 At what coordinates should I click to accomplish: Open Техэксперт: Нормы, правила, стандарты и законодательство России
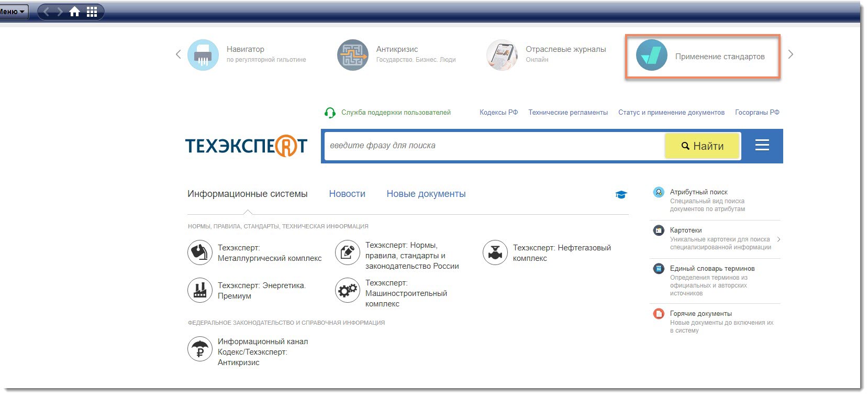(x=412, y=256)
